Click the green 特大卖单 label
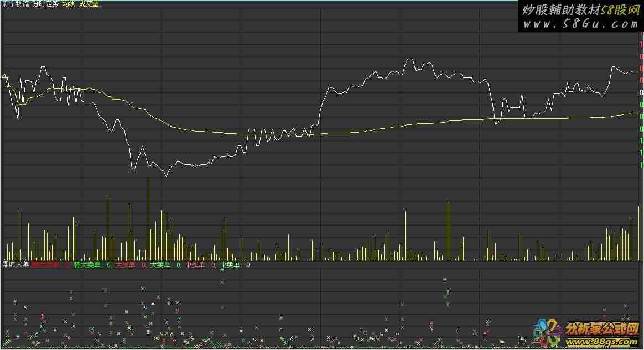 pos(87,265)
